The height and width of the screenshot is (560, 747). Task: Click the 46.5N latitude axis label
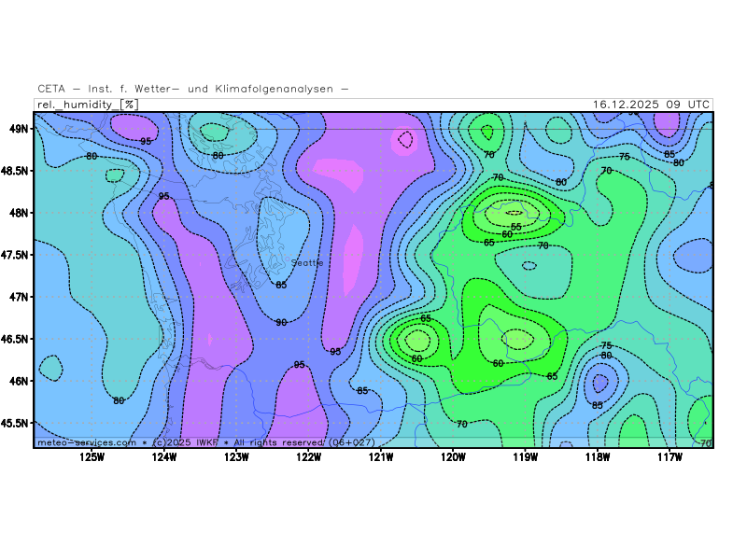point(16,339)
